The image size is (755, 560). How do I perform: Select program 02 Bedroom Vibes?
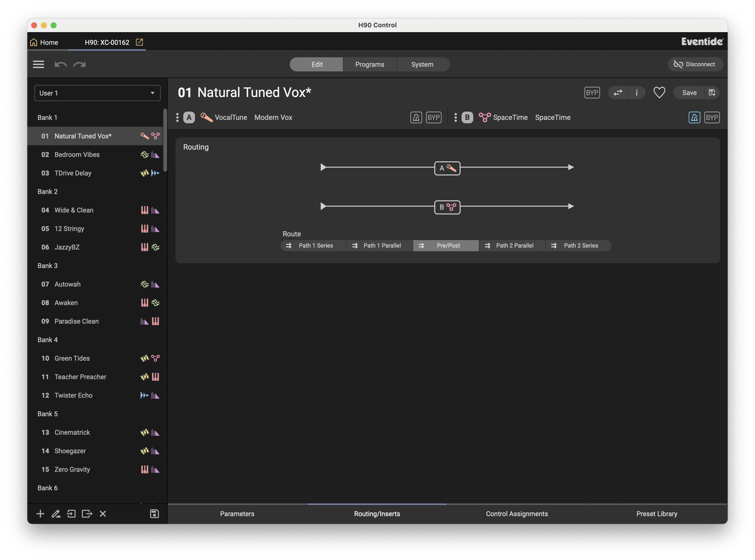(x=95, y=155)
